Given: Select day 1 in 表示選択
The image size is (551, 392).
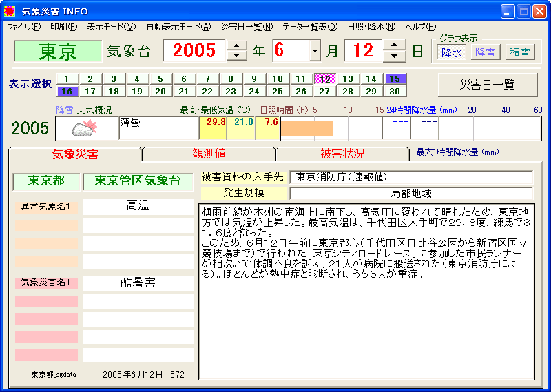Looking at the screenshot, I should 67,79.
